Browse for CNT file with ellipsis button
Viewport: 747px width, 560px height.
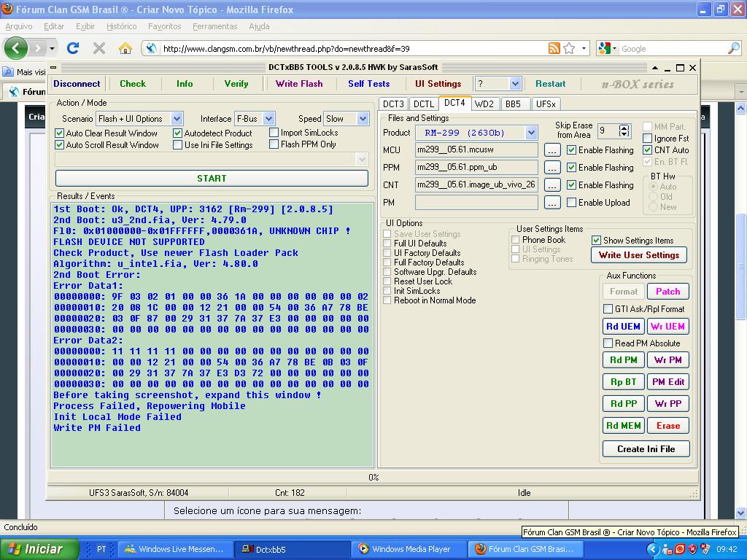[552, 184]
